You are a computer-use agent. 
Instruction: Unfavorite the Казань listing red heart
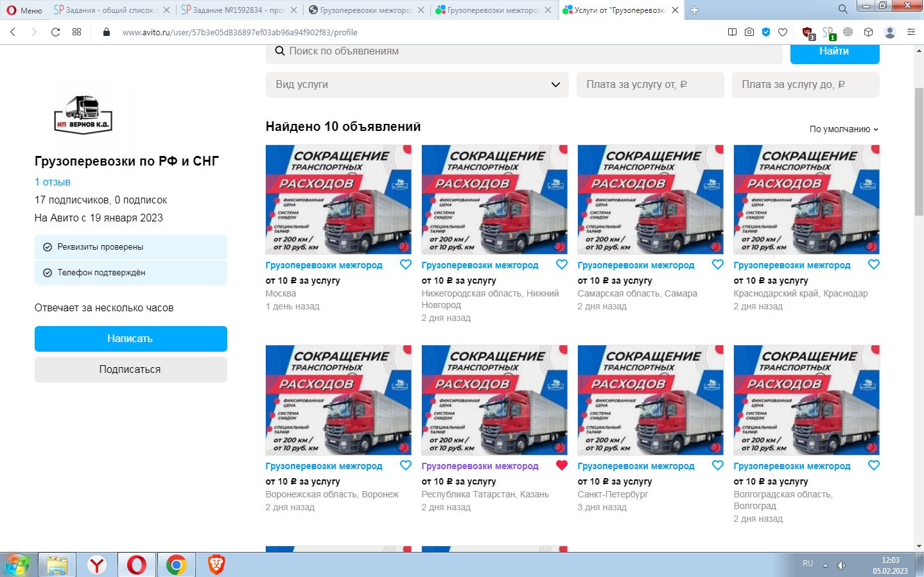(x=562, y=465)
